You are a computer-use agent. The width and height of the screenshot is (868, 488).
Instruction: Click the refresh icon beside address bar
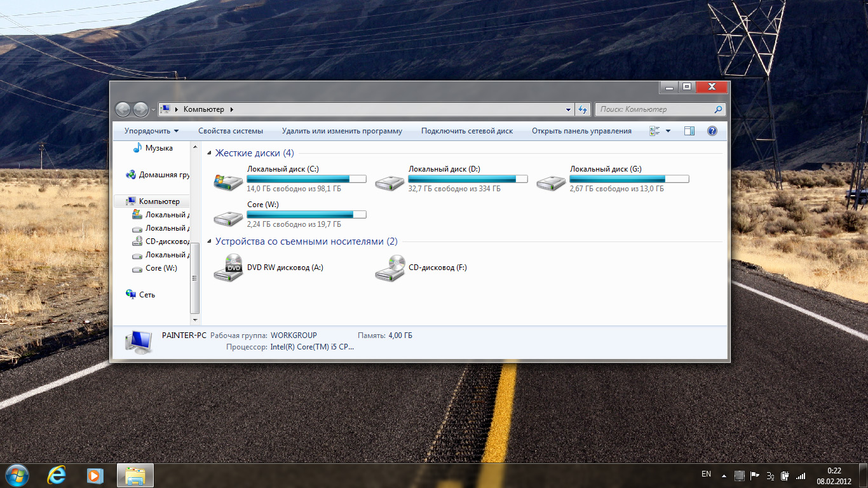pyautogui.click(x=583, y=109)
